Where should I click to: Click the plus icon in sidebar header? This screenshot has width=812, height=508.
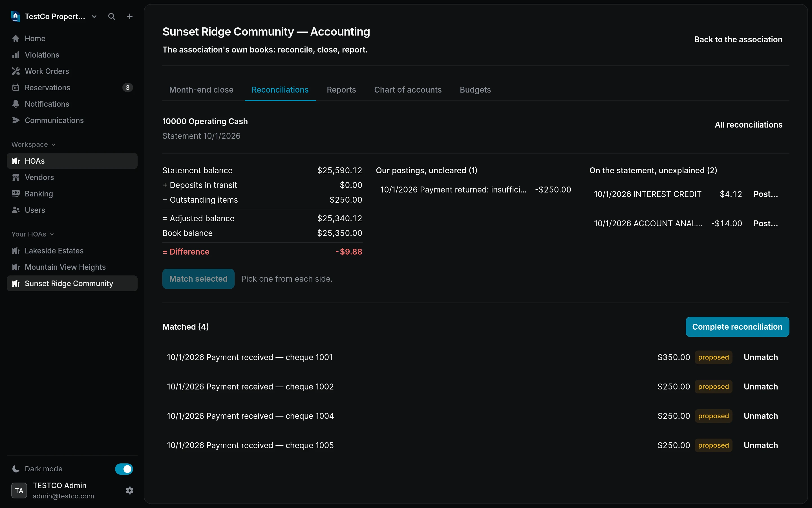[x=129, y=16]
